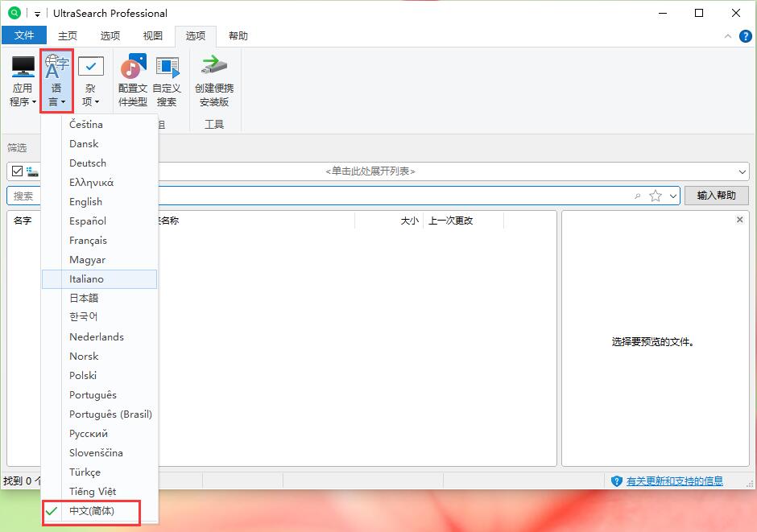Pick Magyar in the language list
Viewport: 757px width, 532px height.
click(99, 259)
